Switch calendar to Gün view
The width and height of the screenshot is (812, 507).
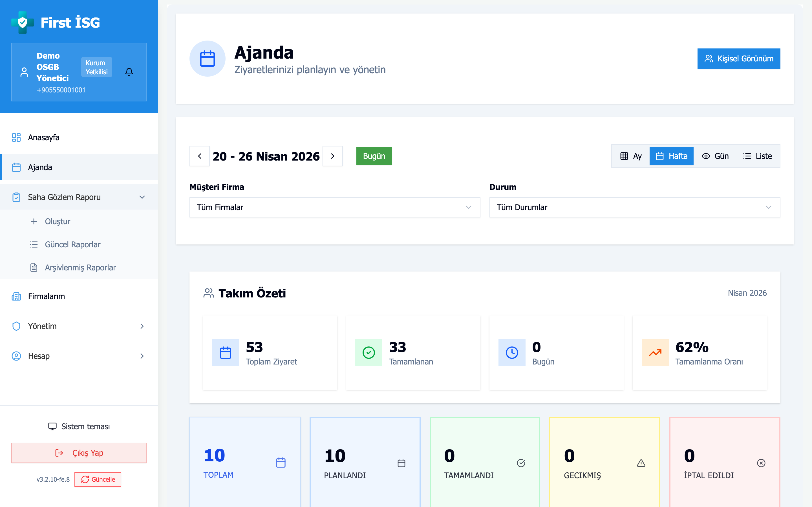click(x=715, y=156)
